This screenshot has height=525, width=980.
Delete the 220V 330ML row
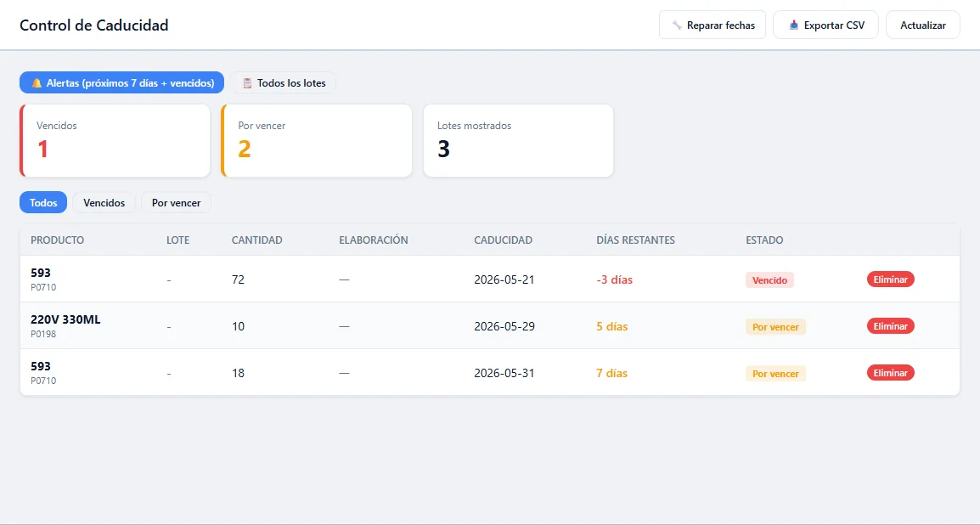pos(890,326)
